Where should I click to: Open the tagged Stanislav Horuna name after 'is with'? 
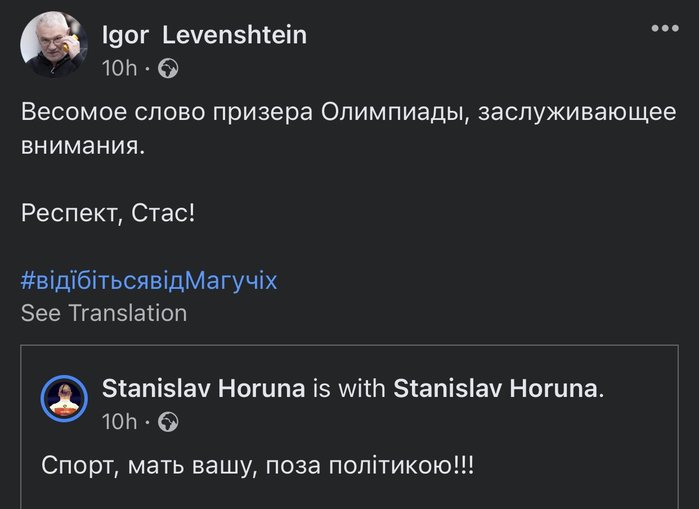pos(495,388)
